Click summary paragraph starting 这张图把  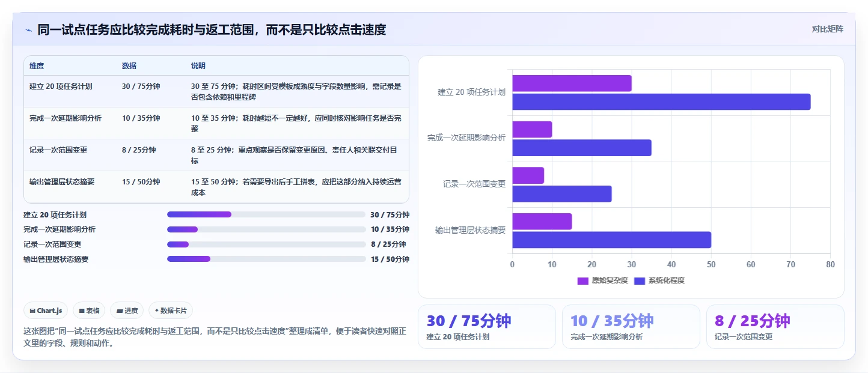pyautogui.click(x=215, y=338)
